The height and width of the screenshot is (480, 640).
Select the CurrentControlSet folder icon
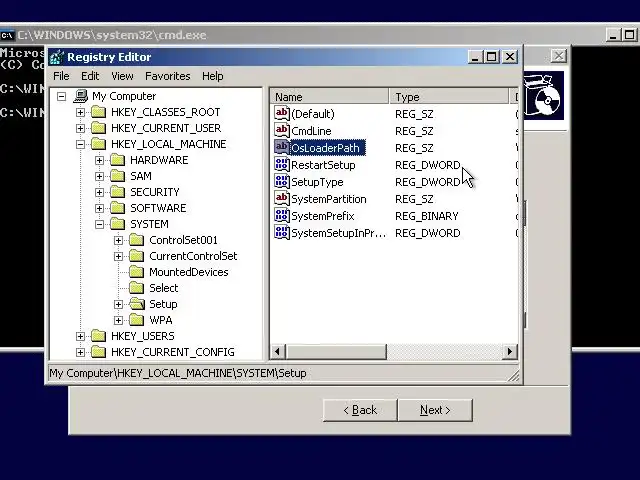pyautogui.click(x=136, y=256)
